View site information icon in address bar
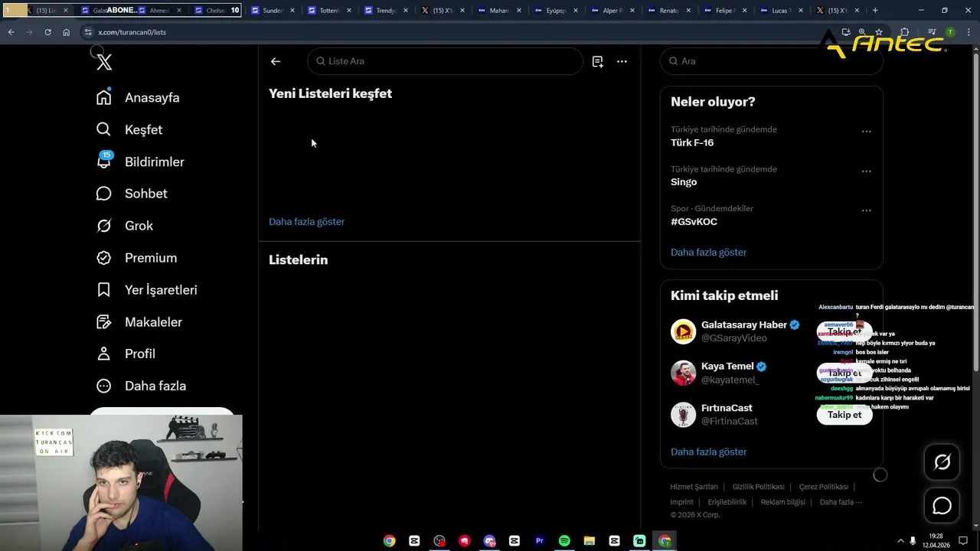Viewport: 980px width, 551px height. click(x=88, y=32)
